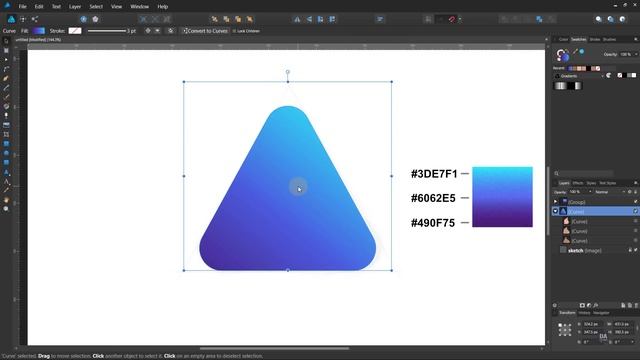The image size is (640, 360).
Task: Toggle visibility of first child (Curve) layer
Action: [x=636, y=221]
